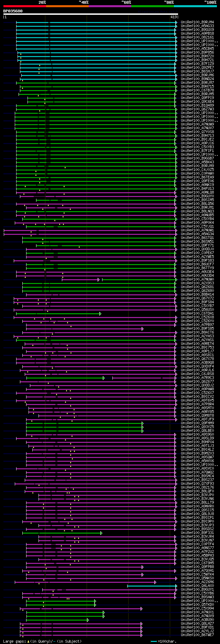Open the UniRef100_B9FS85 hit link
The image size is (220, 644).
coord(197,329)
